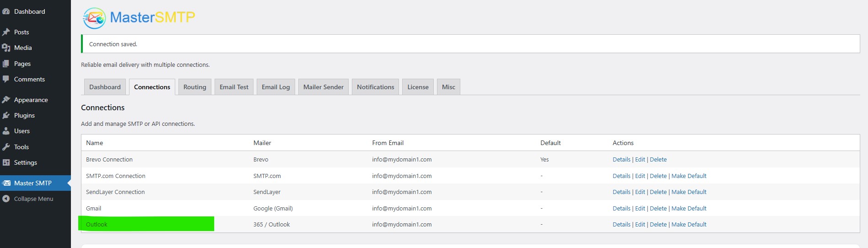Click the Media library icon
The image size is (868, 248).
click(6, 48)
